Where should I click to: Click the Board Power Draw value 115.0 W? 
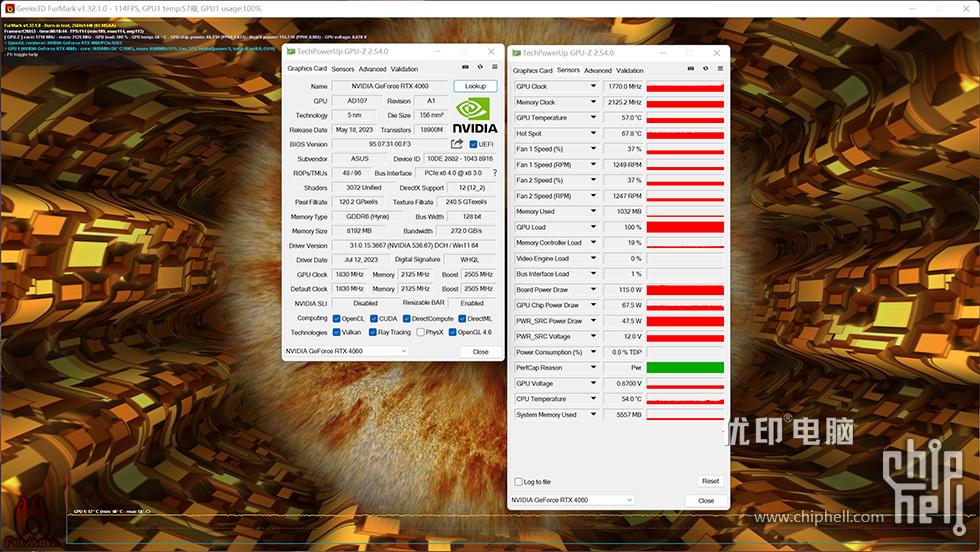624,289
